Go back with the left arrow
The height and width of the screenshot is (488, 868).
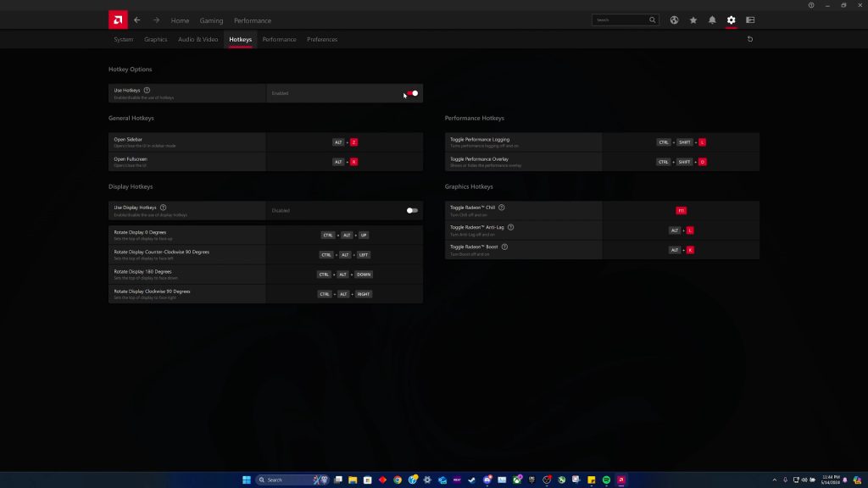137,20
